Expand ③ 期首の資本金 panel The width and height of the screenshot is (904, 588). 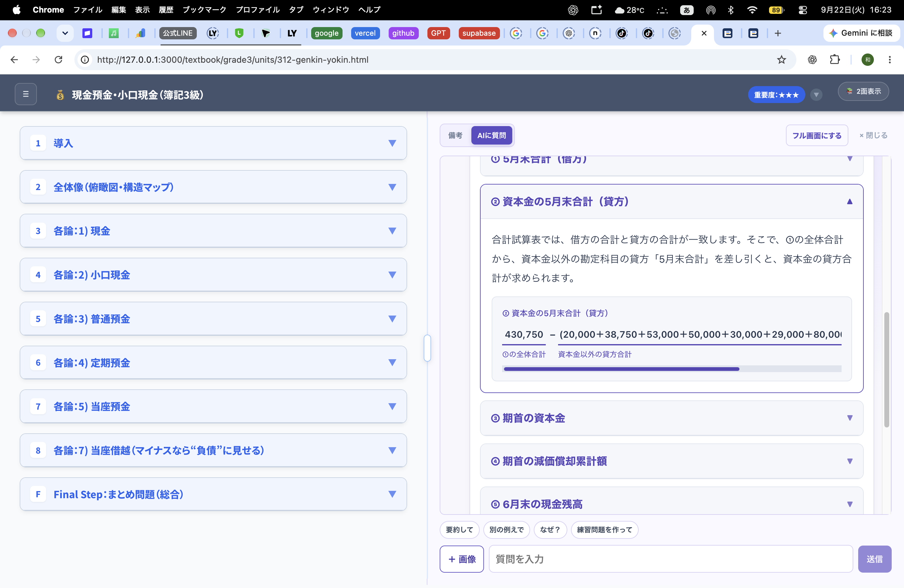(671, 418)
